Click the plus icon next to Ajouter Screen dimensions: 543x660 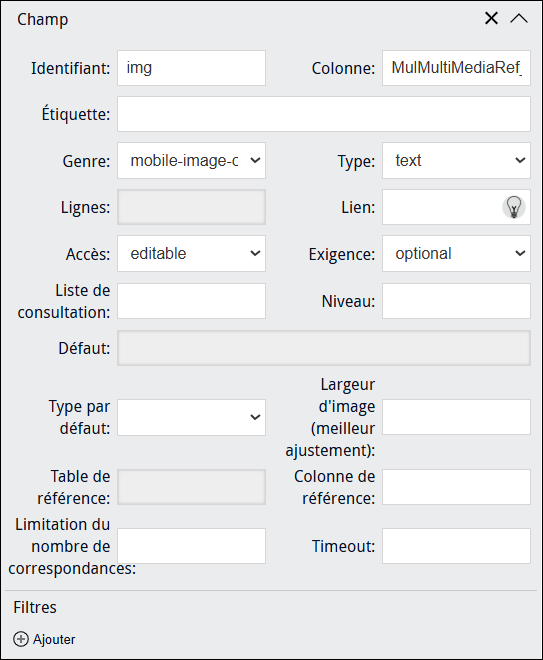pyautogui.click(x=21, y=639)
